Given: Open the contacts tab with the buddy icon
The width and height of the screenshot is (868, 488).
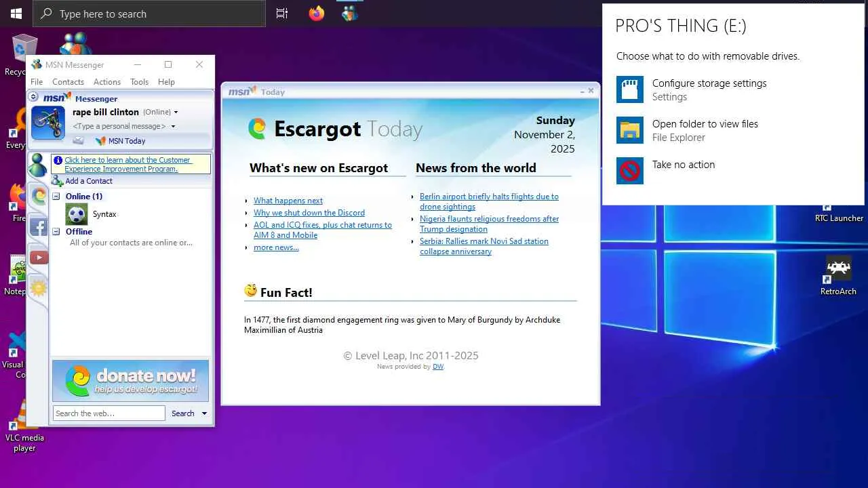Looking at the screenshot, I should 38,166.
